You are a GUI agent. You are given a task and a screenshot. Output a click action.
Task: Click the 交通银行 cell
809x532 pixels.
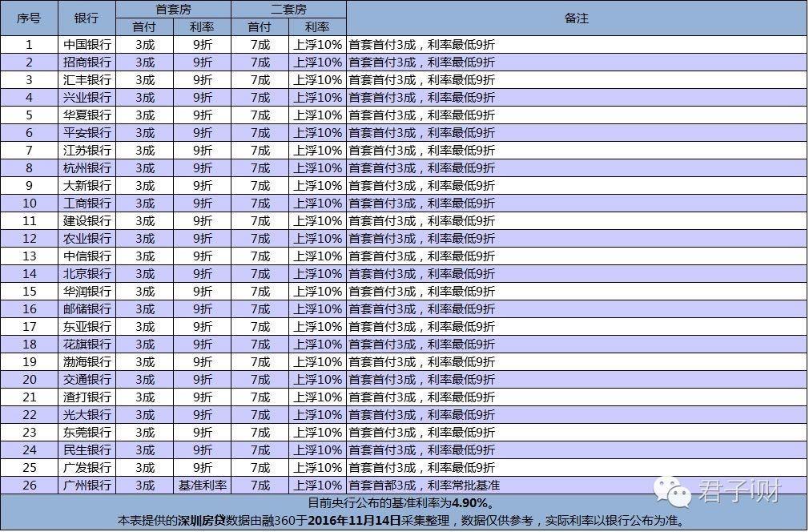click(87, 380)
